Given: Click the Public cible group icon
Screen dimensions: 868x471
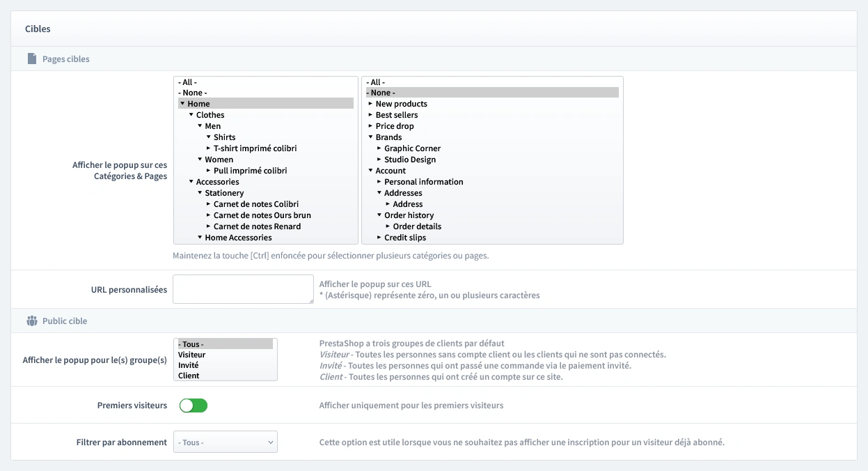Looking at the screenshot, I should [31, 321].
